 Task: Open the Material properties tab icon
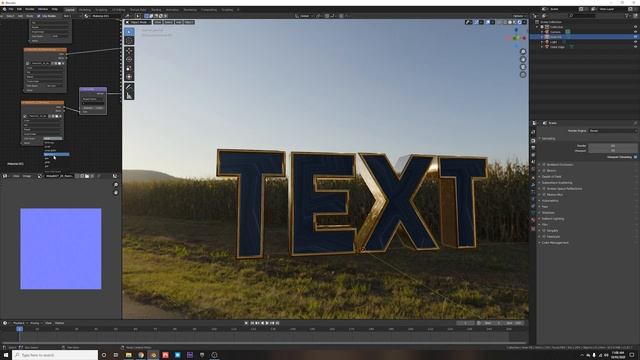533,220
